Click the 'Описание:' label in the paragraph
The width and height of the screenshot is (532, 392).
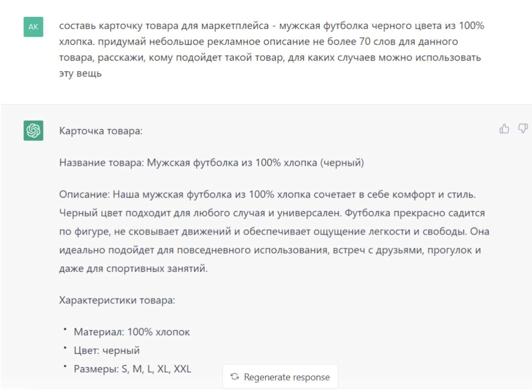coord(84,195)
